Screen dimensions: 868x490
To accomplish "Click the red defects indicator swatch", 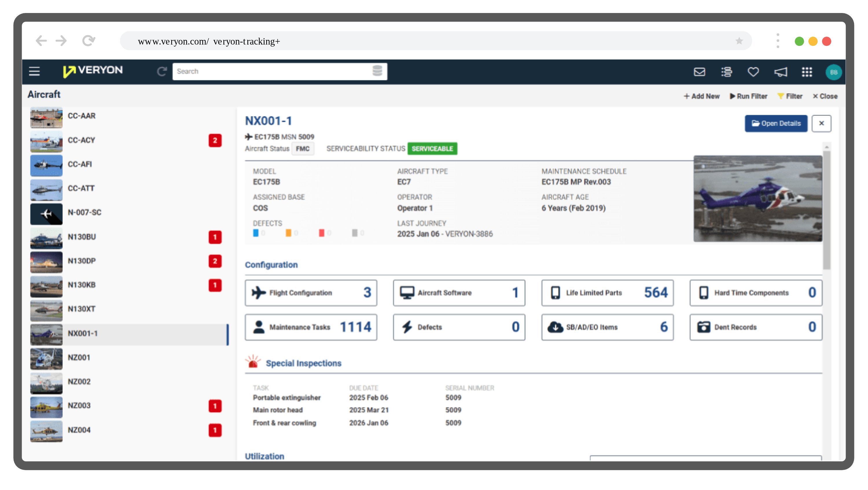I will [x=321, y=233].
